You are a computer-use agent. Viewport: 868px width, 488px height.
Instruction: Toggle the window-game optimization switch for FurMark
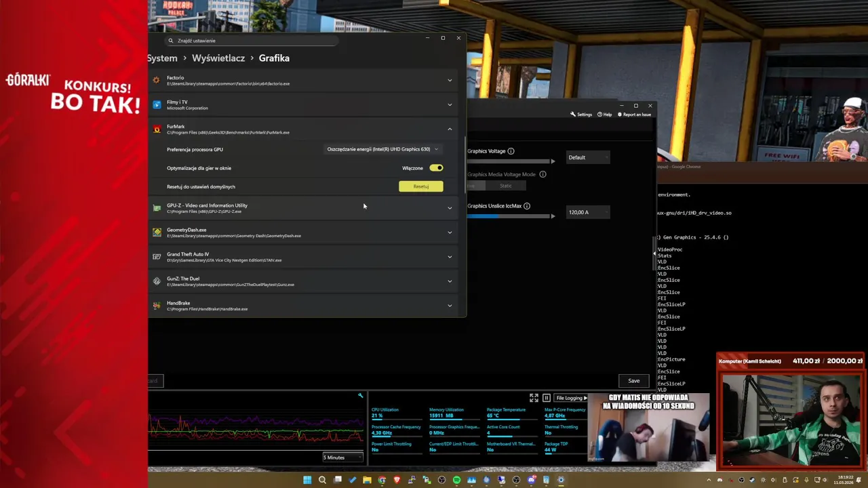(x=436, y=168)
